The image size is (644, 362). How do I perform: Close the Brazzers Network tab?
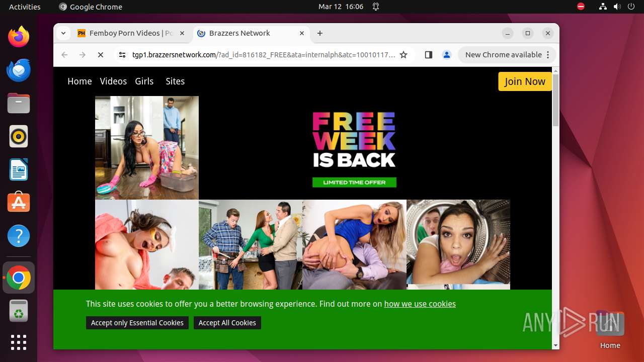[x=302, y=33]
